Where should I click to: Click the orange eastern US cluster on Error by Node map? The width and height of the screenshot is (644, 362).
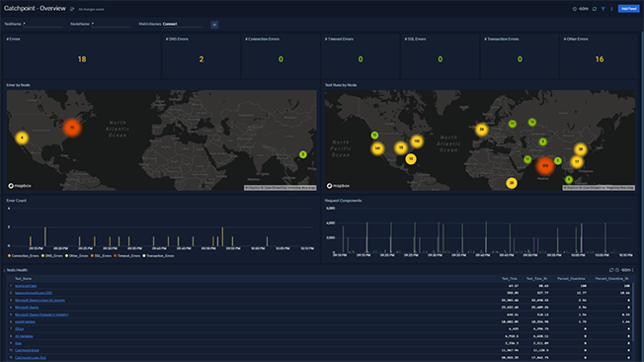coord(72,128)
